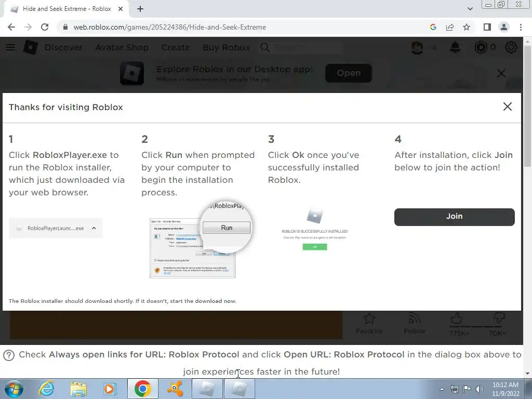Open Buy Robux in navbar

(x=227, y=47)
